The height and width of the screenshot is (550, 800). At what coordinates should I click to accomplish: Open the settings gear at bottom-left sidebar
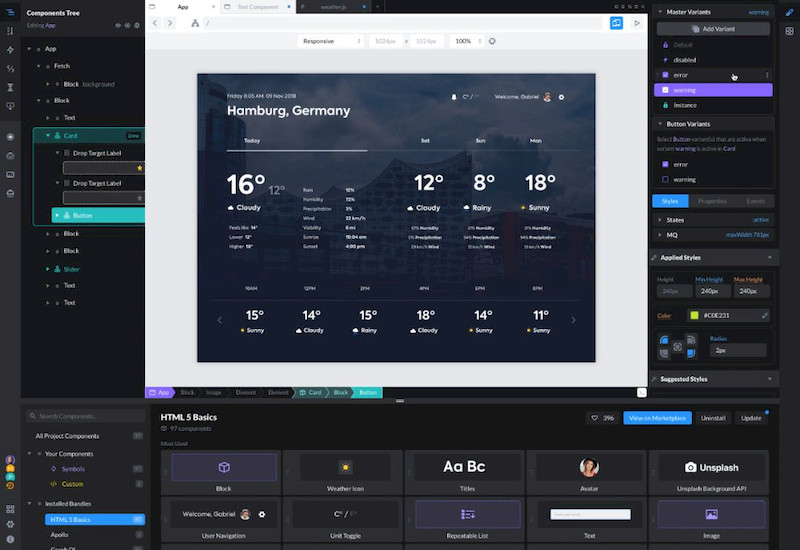click(x=10, y=524)
